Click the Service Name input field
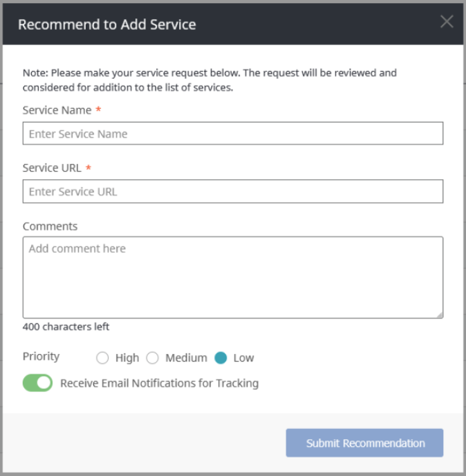Image resolution: width=466 pixels, height=476 pixels. click(x=232, y=133)
